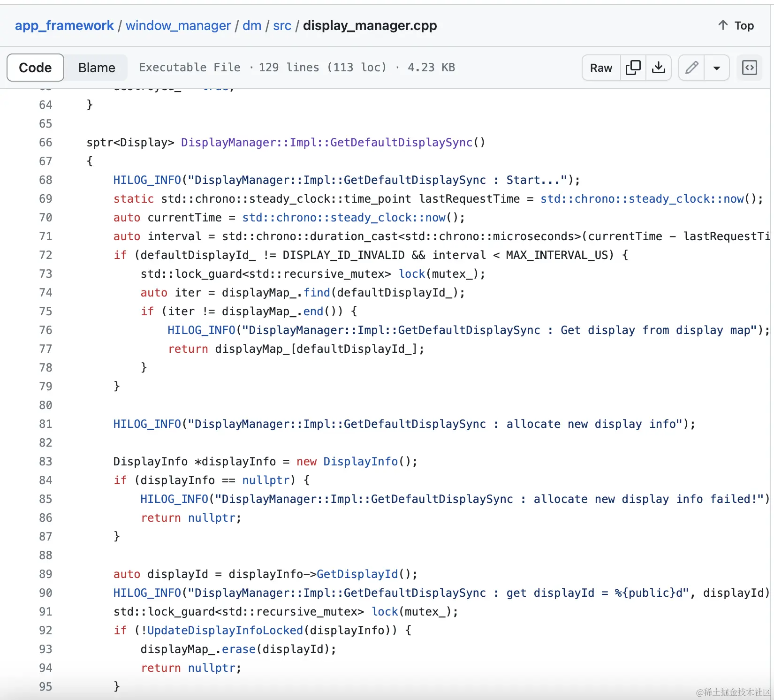Click GetDefaultDisplaySync function name on line 66
This screenshot has width=774, height=700.
[401, 143]
